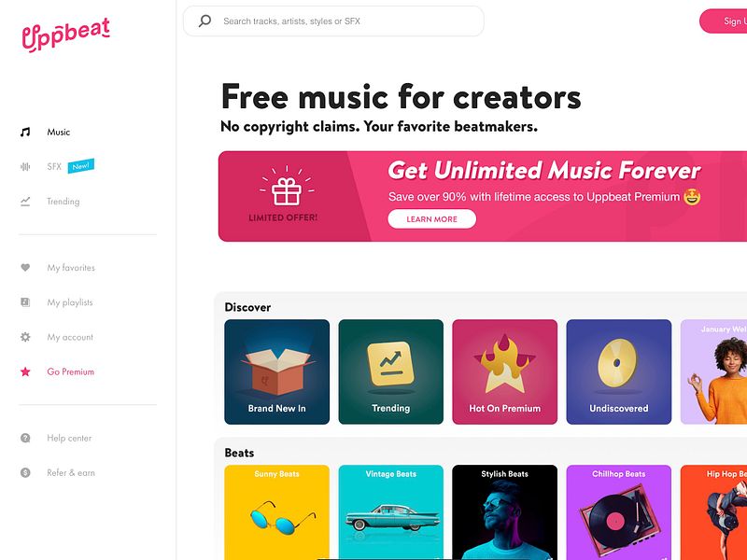
Task: Open SFX via its waveform icon
Action: point(24,166)
